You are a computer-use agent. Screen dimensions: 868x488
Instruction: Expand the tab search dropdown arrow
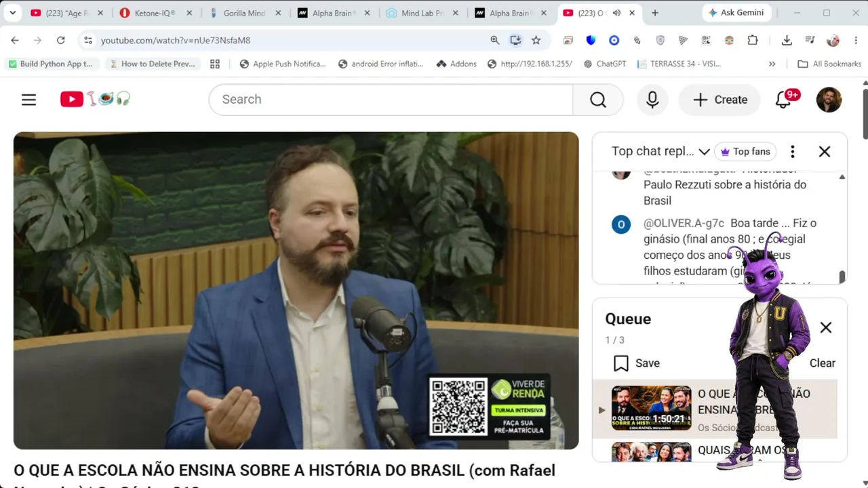tap(12, 13)
